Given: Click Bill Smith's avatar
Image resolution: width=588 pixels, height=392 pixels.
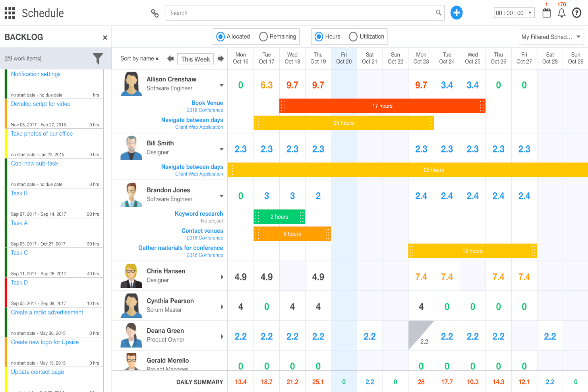Looking at the screenshot, I should pos(132,148).
